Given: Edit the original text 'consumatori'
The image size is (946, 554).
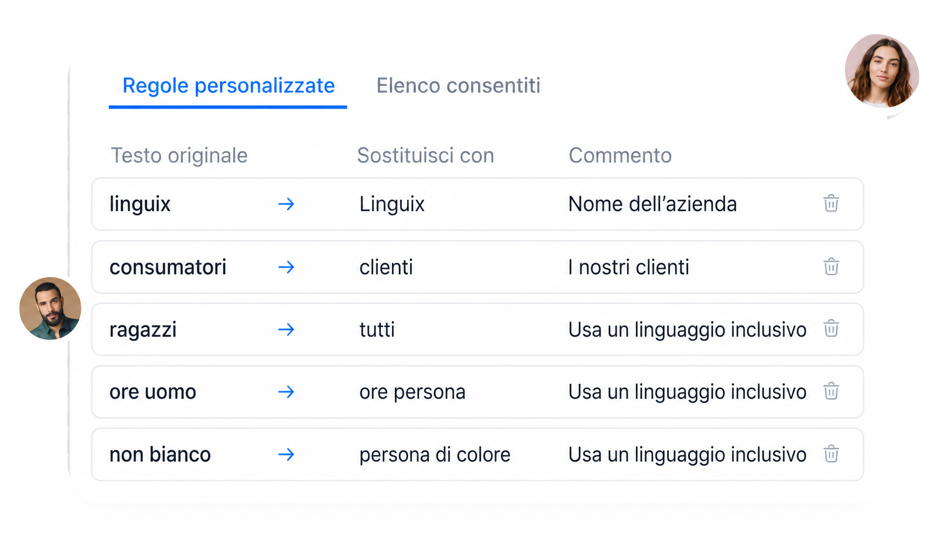Looking at the screenshot, I should (168, 267).
